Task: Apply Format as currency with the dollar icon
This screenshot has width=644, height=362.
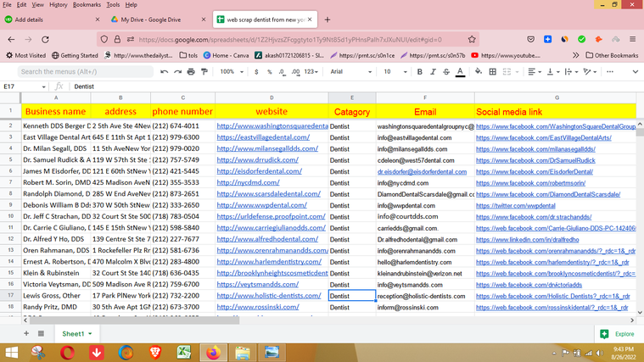Action: [257, 72]
